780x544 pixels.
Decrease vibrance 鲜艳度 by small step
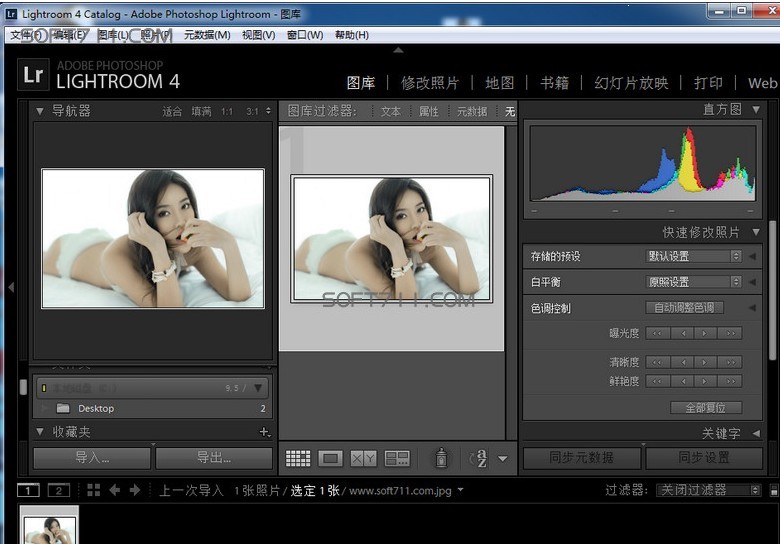click(x=682, y=381)
